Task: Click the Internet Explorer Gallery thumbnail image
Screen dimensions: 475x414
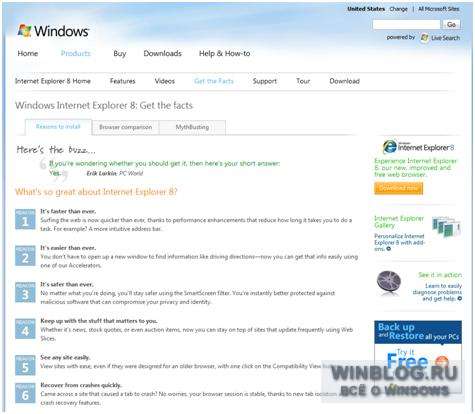Action: click(x=446, y=227)
